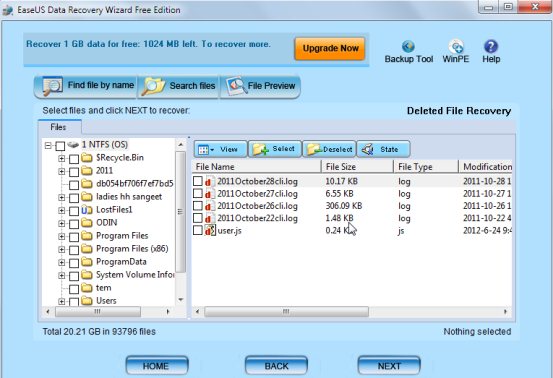Sort by File Name column header
The image size is (553, 378).
(257, 167)
